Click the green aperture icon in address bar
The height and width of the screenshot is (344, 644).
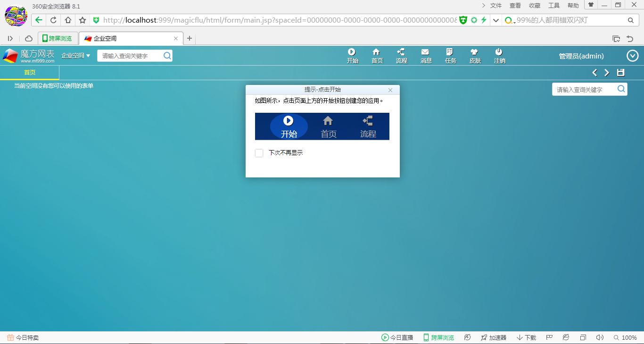coord(474,20)
